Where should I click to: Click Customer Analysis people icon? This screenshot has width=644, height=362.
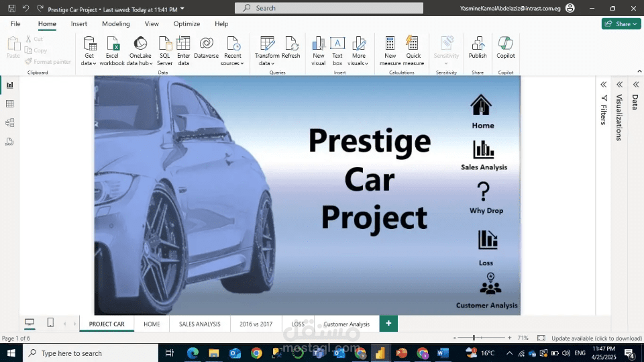(490, 283)
